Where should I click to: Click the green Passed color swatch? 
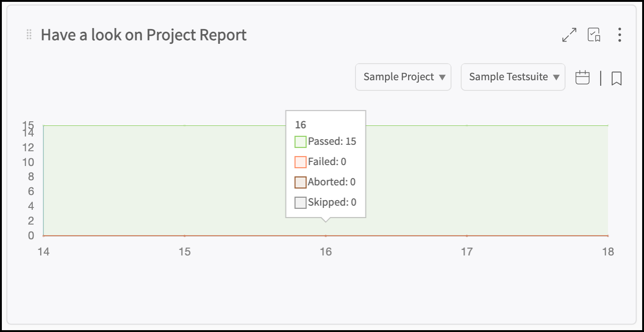(301, 142)
